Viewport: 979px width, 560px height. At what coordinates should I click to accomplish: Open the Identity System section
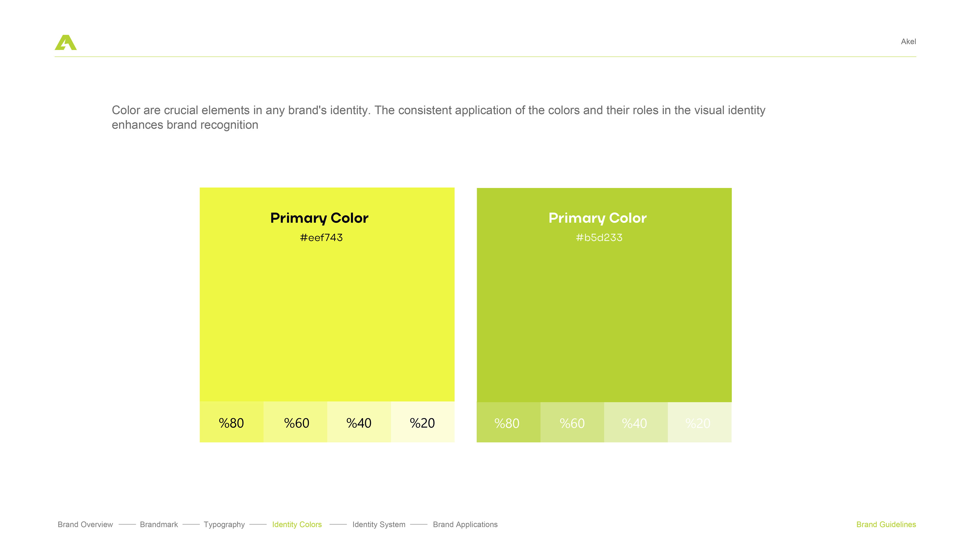point(379,524)
